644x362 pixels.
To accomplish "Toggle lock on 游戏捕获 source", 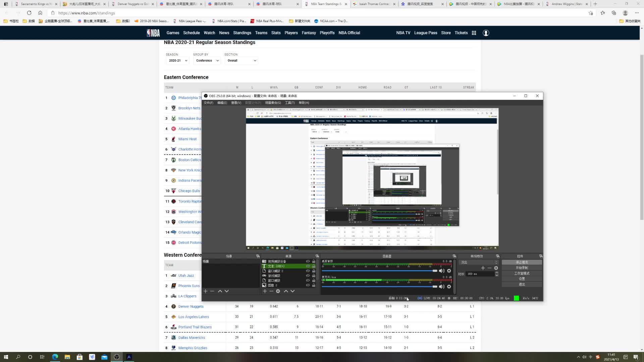I will (314, 276).
